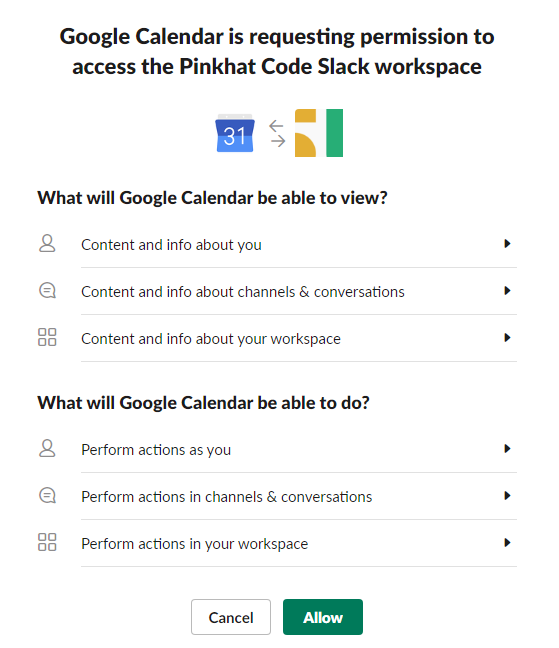Expand arrow for Perform actions in channels & conversations

pyautogui.click(x=507, y=496)
